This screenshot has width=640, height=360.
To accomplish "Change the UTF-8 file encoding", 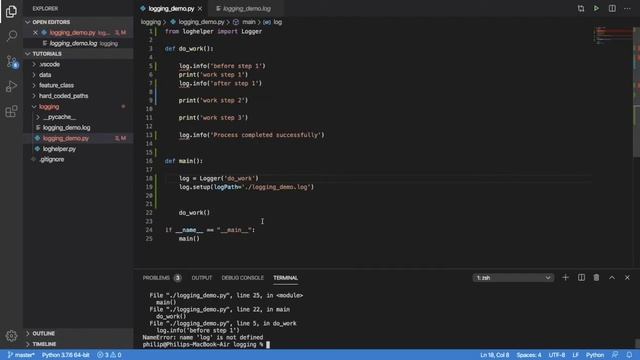I will tap(557, 355).
